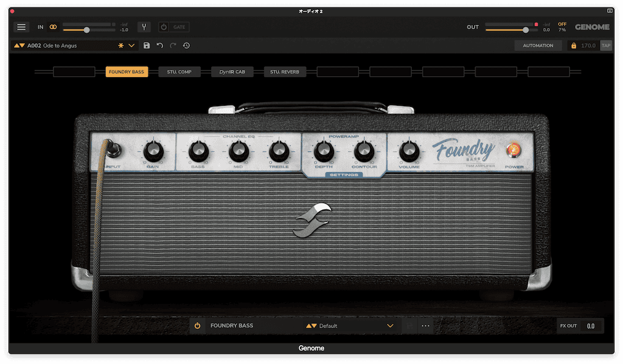Toggle the noise gate power button

164,27
